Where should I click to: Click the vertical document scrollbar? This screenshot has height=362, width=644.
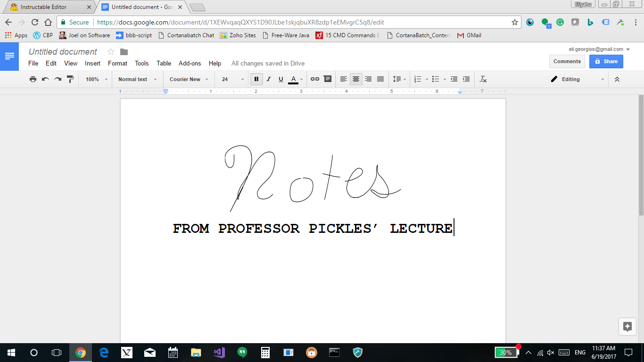click(x=641, y=156)
